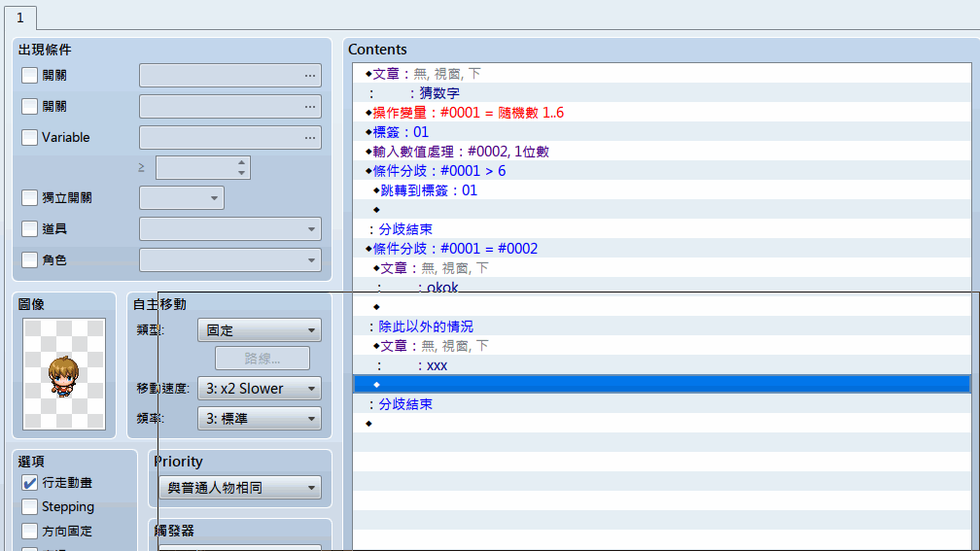
Task: Open first 開關 switch selector ellipsis
Action: (x=310, y=75)
